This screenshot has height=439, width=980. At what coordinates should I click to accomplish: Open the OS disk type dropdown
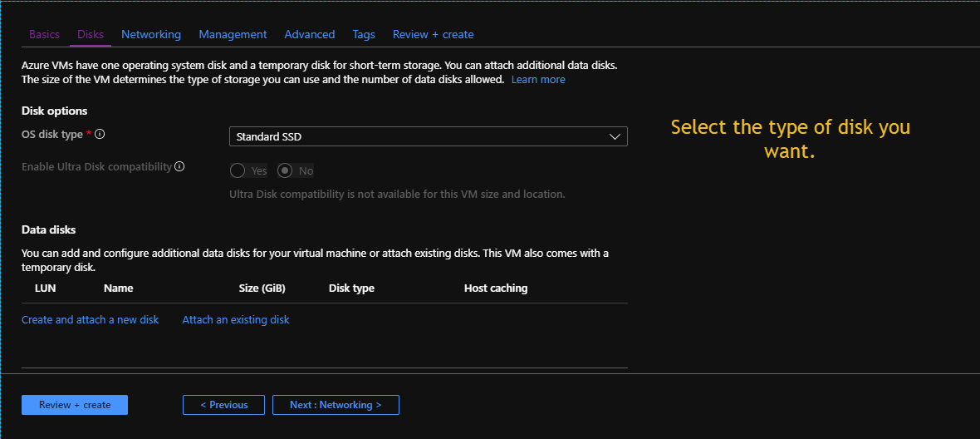[x=428, y=136]
